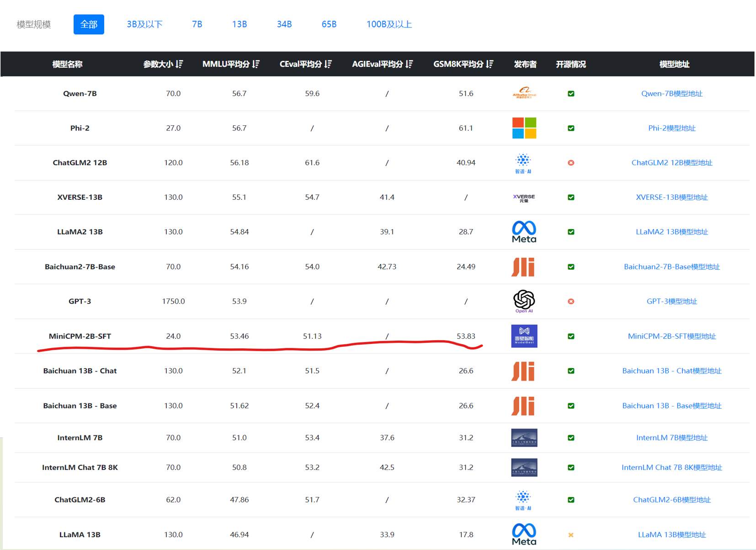Open InternLM Chat 7B 8K模型地址 link
The height and width of the screenshot is (550, 756).
[x=671, y=467]
